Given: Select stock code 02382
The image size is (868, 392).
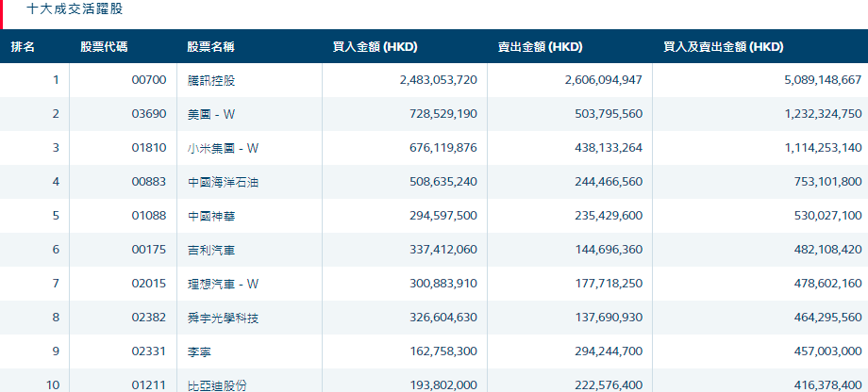Looking at the screenshot, I should (149, 318).
